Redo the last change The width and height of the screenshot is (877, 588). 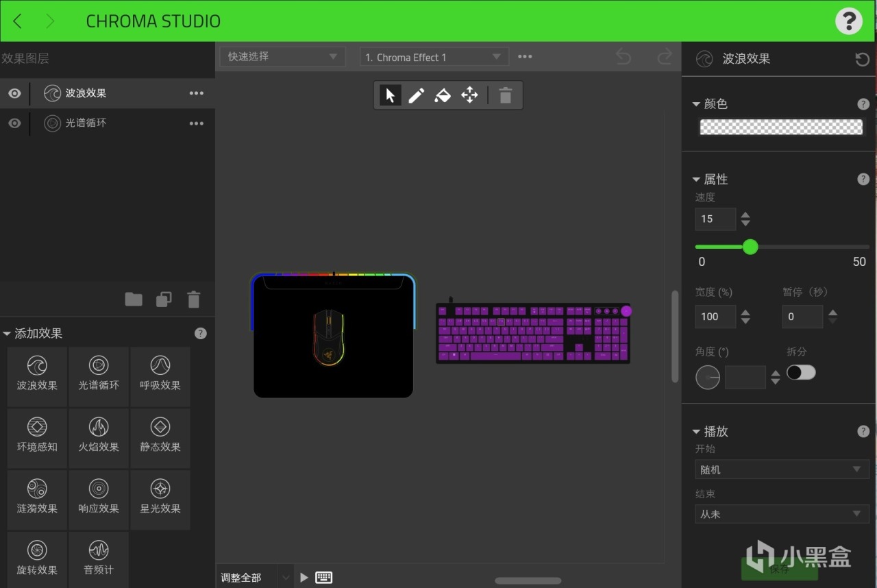click(x=665, y=57)
